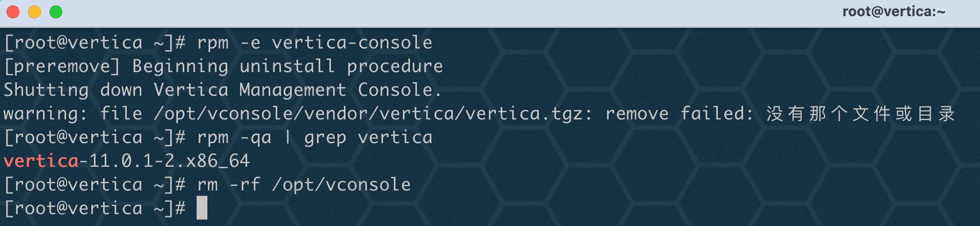The height and width of the screenshot is (226, 980).
Task: Click the '[preremove] Beginning uninstall procedure' line
Action: point(224,66)
